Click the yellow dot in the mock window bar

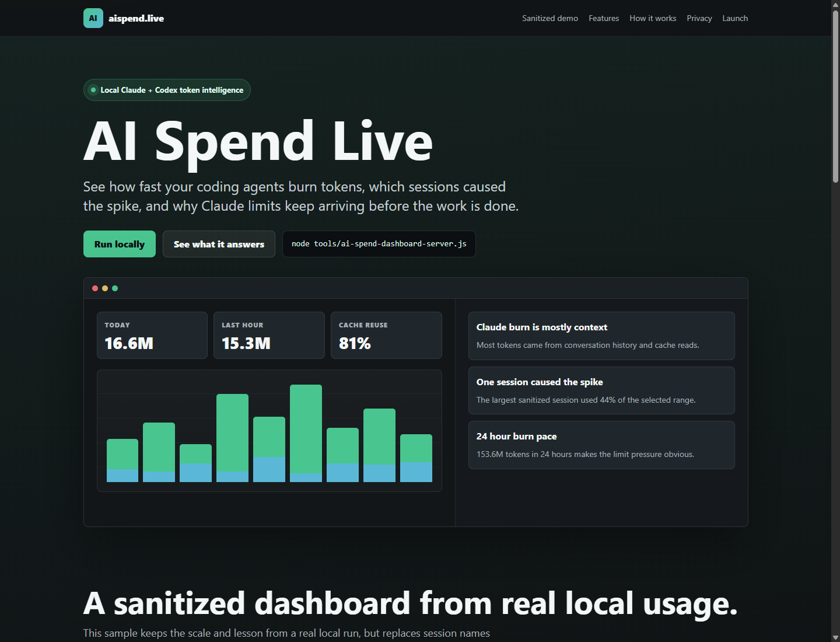[x=105, y=288]
